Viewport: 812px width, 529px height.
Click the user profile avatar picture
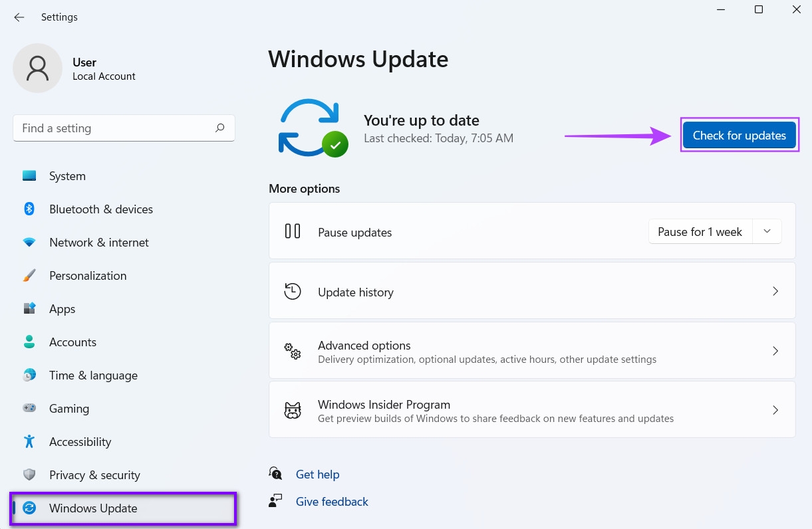pyautogui.click(x=38, y=68)
